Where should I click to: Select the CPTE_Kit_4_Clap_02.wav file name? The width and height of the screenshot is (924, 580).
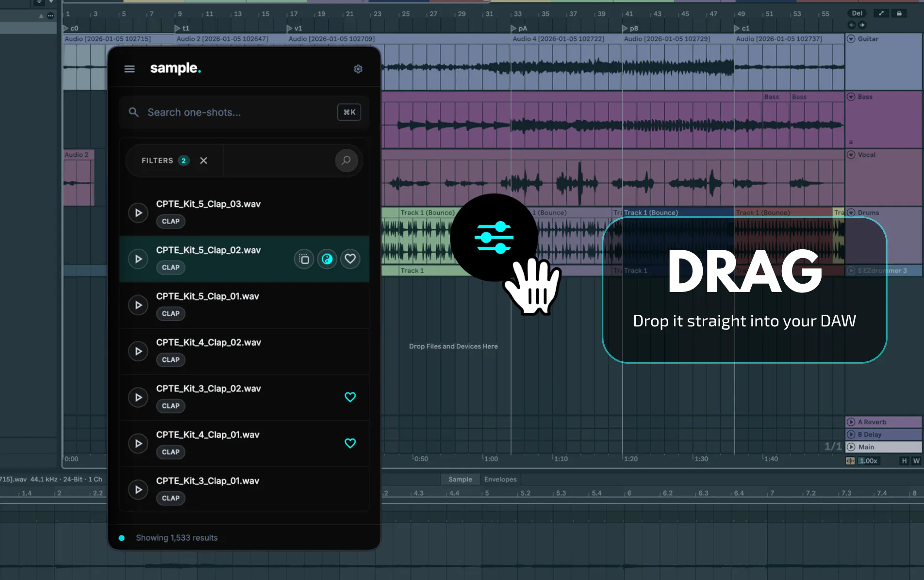[208, 342]
